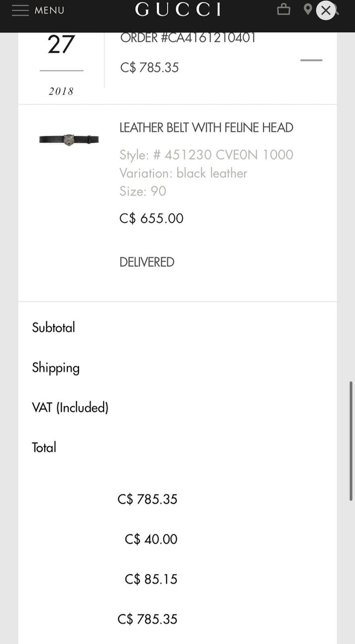Screen dimensions: 355x644
Task: Click the DELIVERED status text
Action: [x=147, y=262]
